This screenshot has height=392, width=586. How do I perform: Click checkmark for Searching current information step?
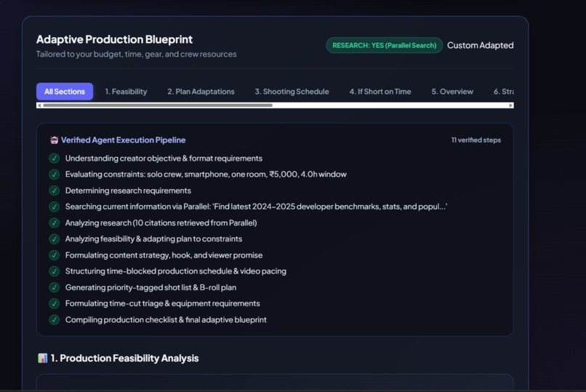point(55,207)
